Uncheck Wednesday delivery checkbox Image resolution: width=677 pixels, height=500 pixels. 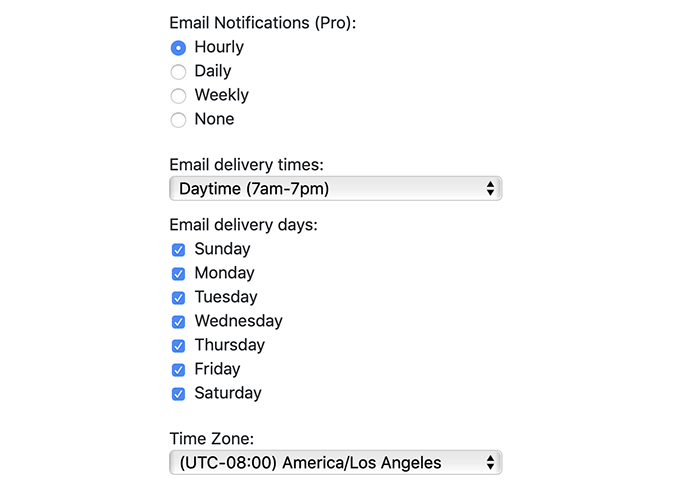[178, 322]
